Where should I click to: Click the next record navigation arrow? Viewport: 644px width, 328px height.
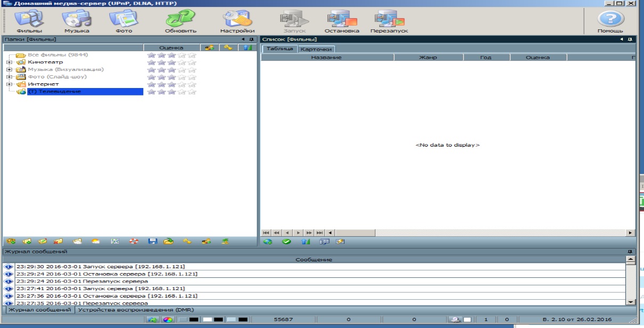[x=298, y=233]
